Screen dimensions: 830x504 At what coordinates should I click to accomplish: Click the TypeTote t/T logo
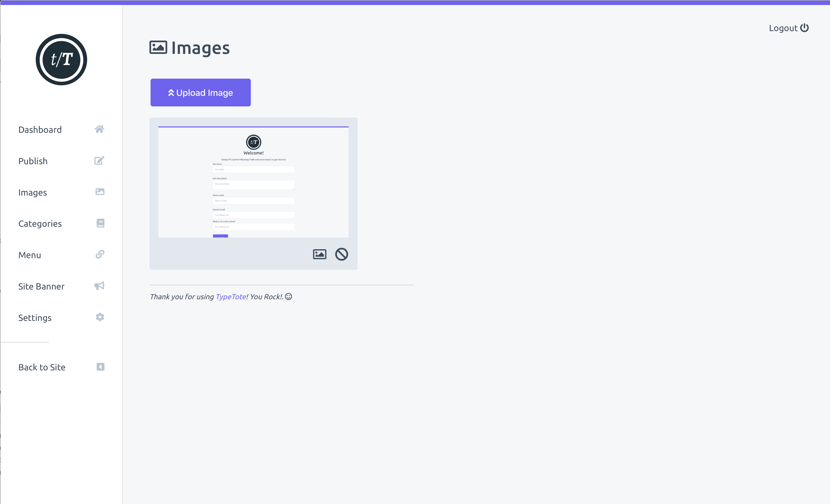(x=61, y=60)
